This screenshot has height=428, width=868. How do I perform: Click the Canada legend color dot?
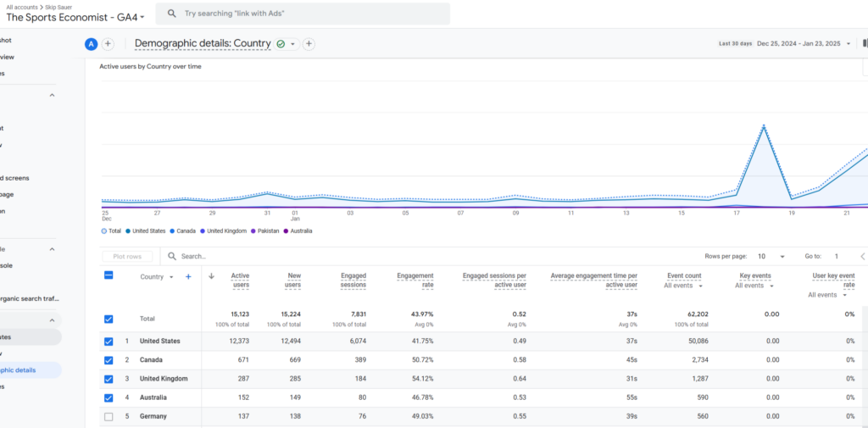tap(171, 231)
